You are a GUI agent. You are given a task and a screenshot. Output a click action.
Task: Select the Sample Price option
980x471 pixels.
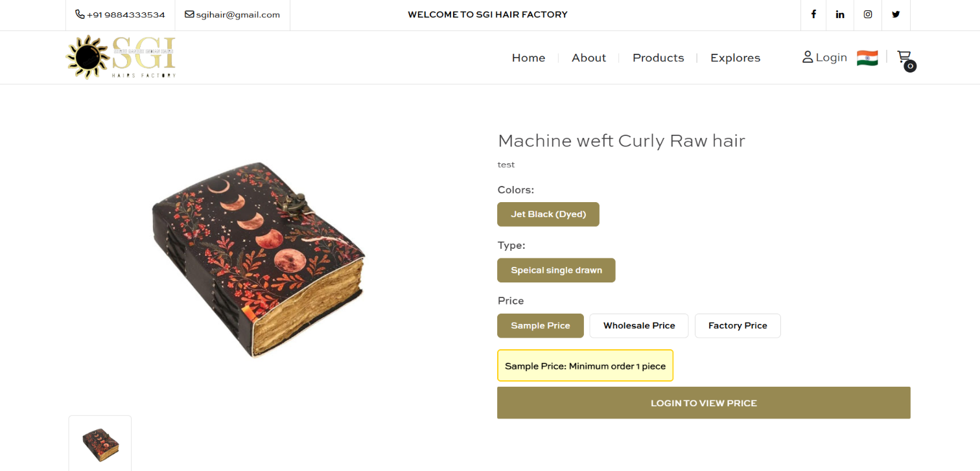(540, 326)
